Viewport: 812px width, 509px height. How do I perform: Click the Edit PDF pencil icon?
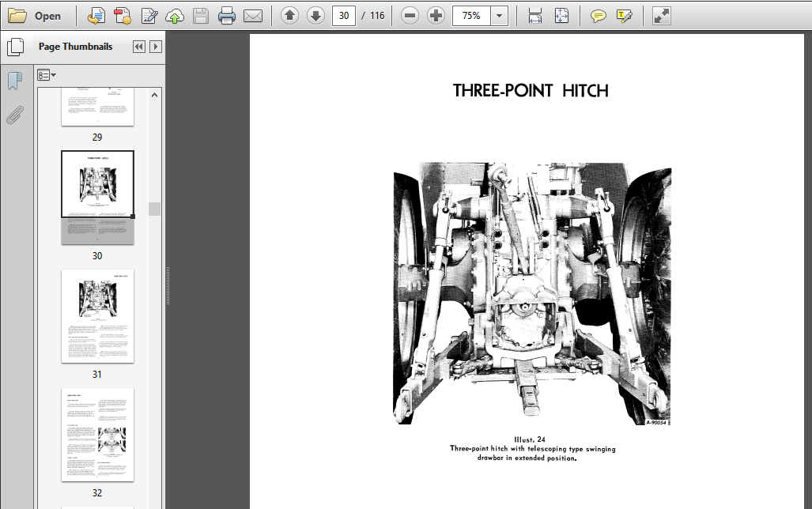[x=149, y=16]
